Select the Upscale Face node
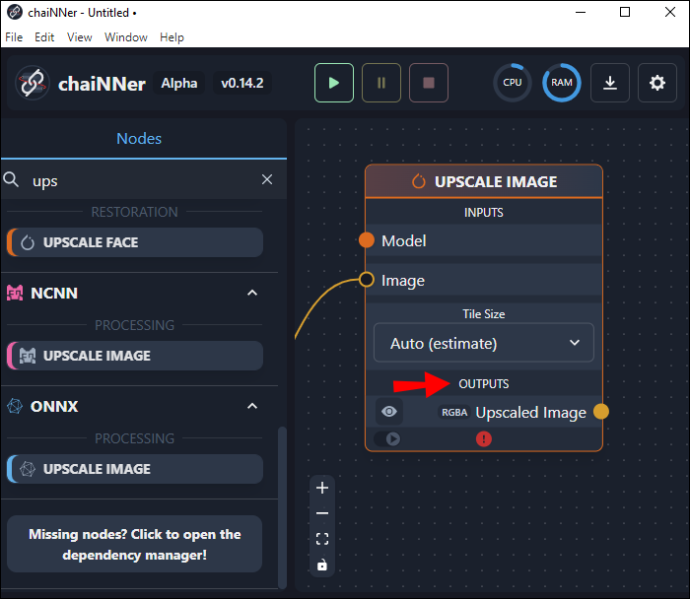This screenshot has height=599, width=690. tap(135, 242)
